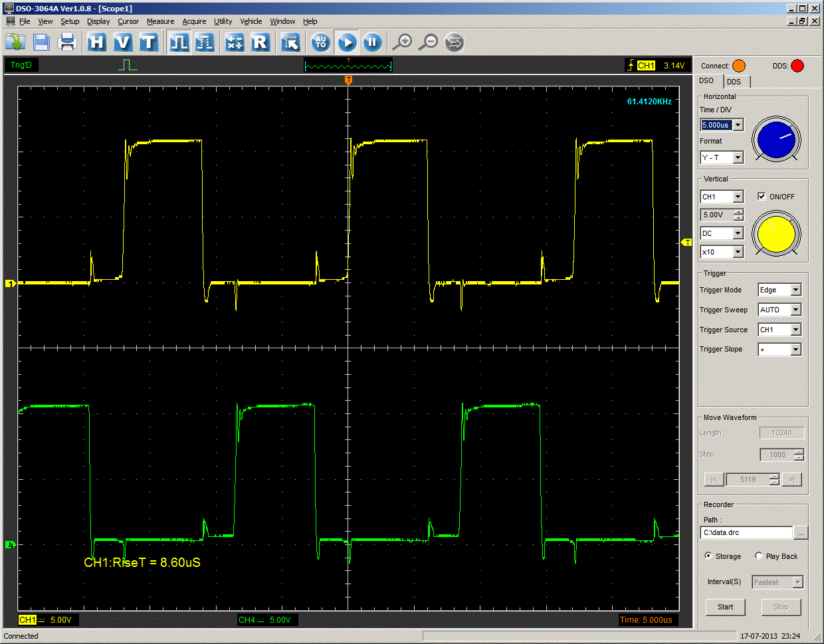Click the save floppy disk icon

click(41, 43)
